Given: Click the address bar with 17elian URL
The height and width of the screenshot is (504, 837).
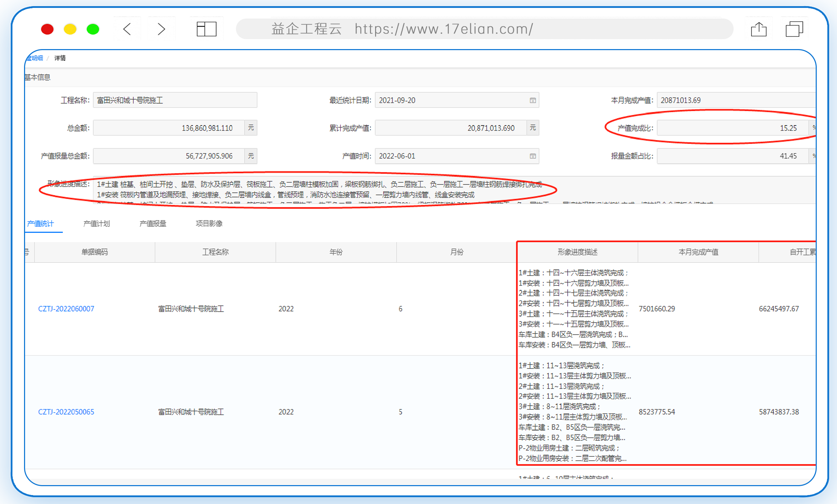Looking at the screenshot, I should (485, 29).
